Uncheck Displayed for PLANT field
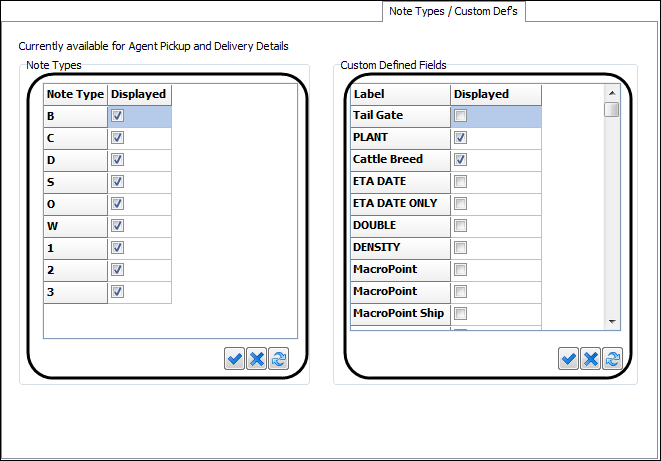The height and width of the screenshot is (461, 661). pos(460,137)
